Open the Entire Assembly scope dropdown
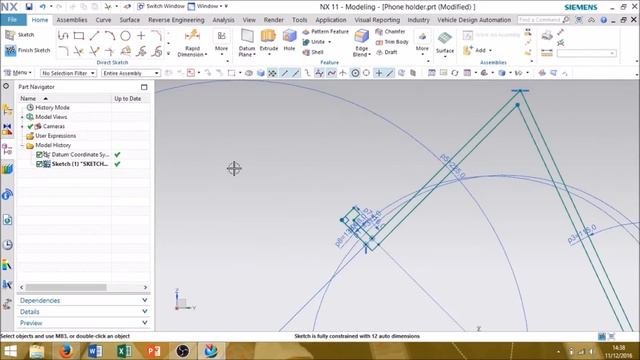 [131, 73]
